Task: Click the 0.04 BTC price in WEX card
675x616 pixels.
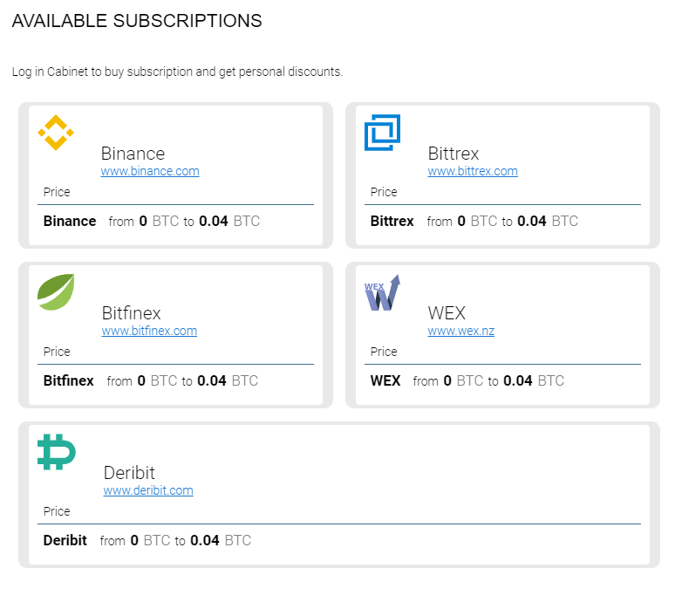Action: (x=534, y=380)
